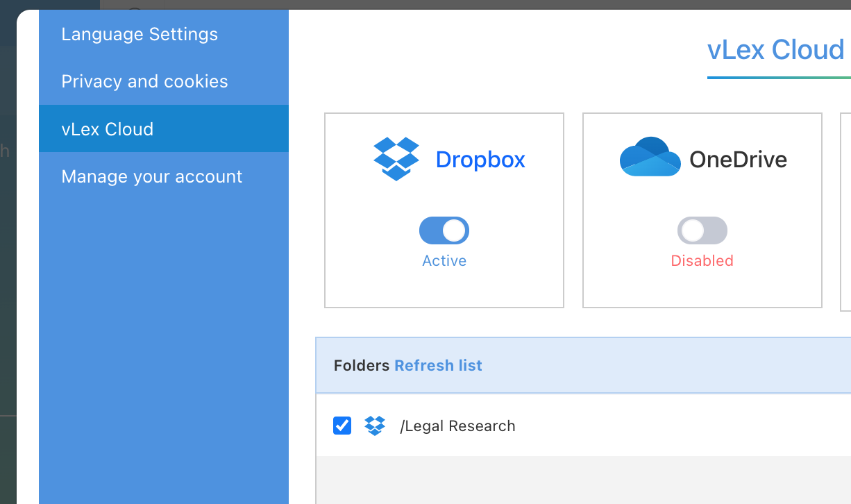Click the OneDrive brand name text
This screenshot has height=504, width=851.
(738, 160)
